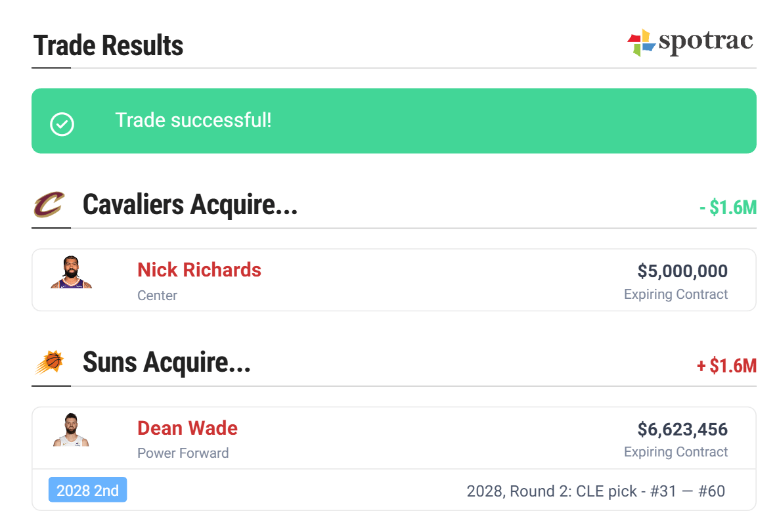Click Dean Wade $6,623,456 salary

pyautogui.click(x=682, y=430)
